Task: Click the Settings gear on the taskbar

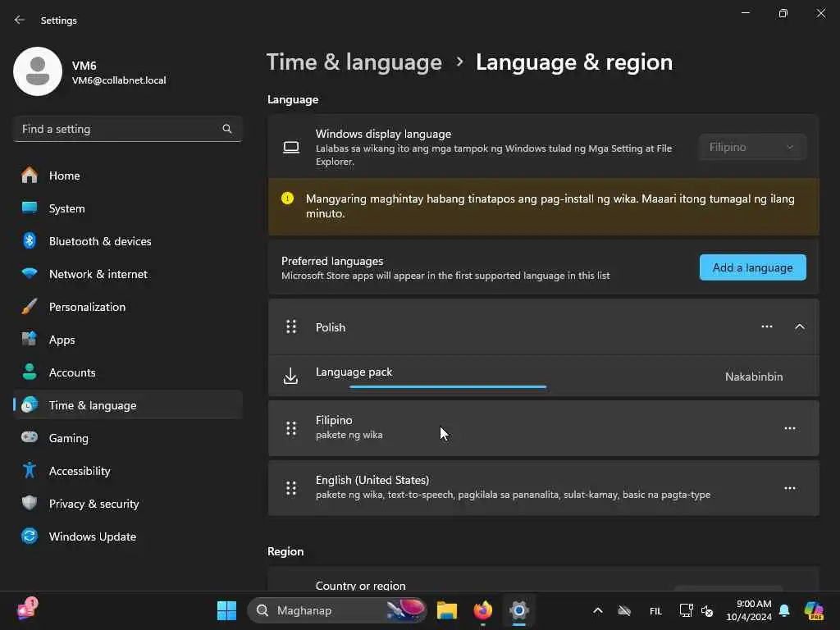Action: coord(518,610)
